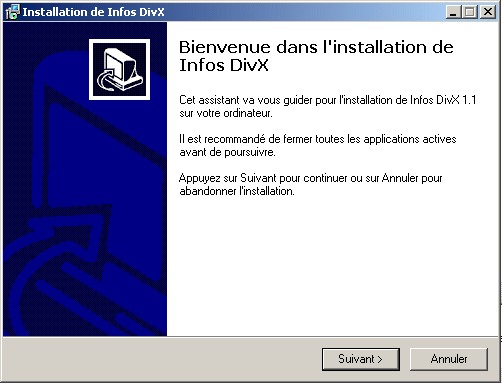
Task: Cancel setup with the Annuler button
Action: 449,359
